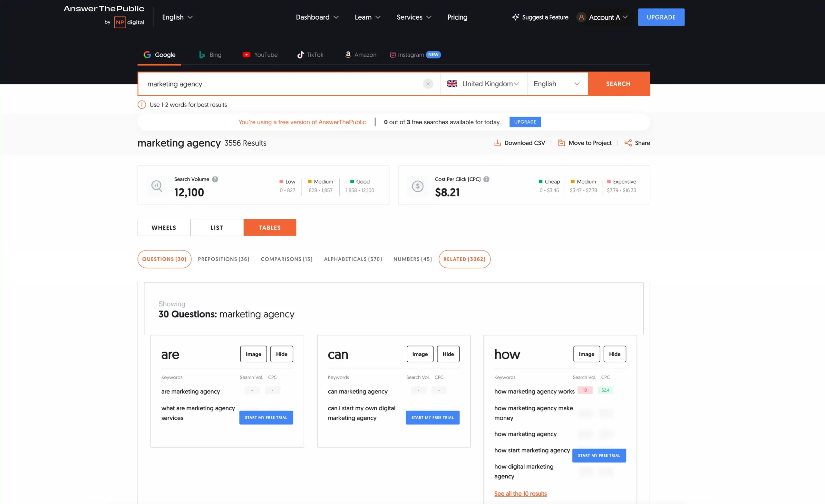The image size is (825, 504).
Task: Open the See all the 10 results link
Action: pos(520,494)
